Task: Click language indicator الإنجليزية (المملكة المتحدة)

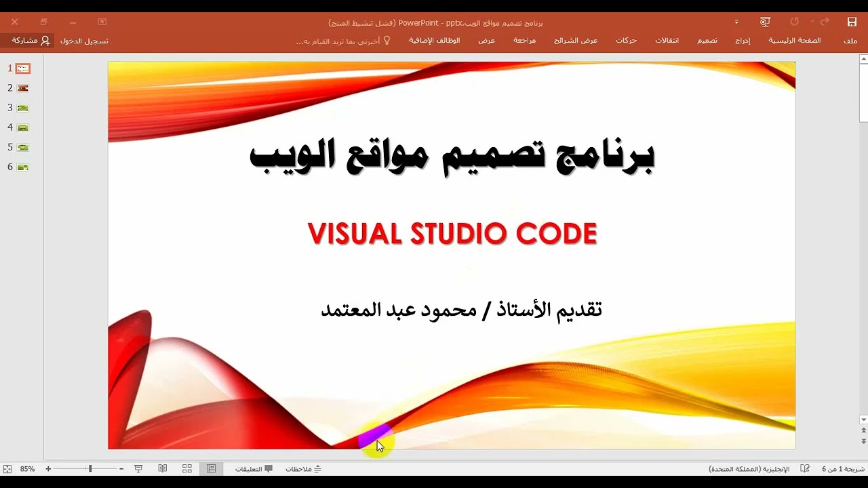Action: tap(749, 468)
